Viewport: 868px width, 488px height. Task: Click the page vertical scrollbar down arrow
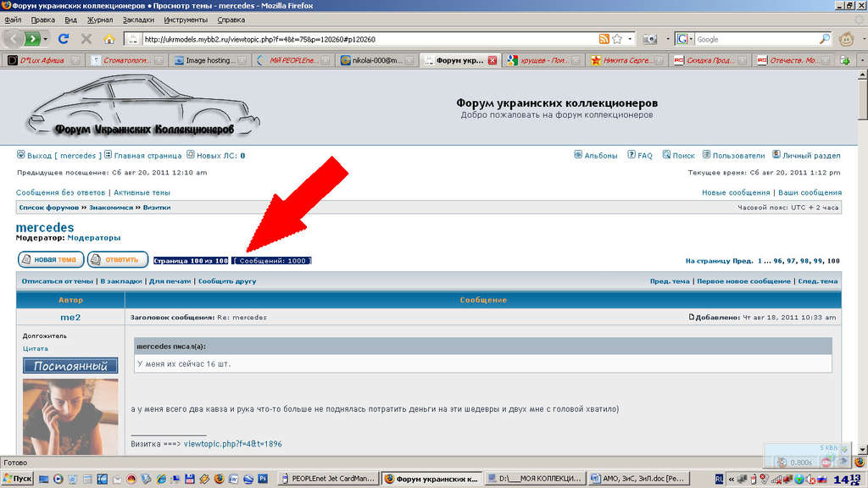point(862,449)
